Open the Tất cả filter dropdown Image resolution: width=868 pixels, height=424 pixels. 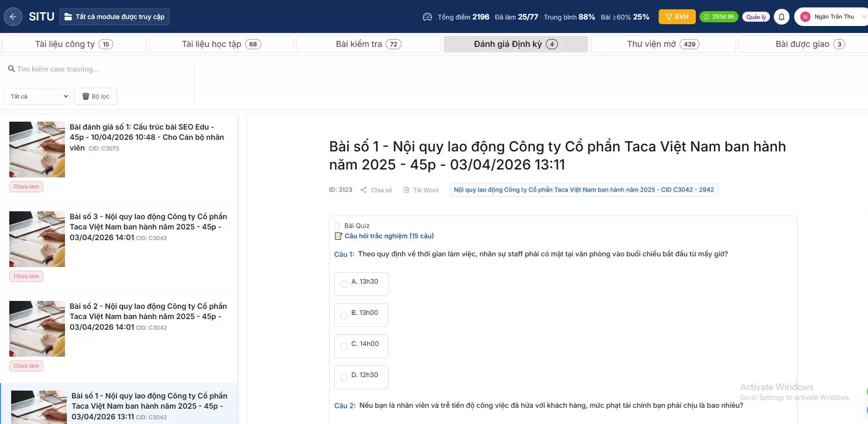point(37,96)
